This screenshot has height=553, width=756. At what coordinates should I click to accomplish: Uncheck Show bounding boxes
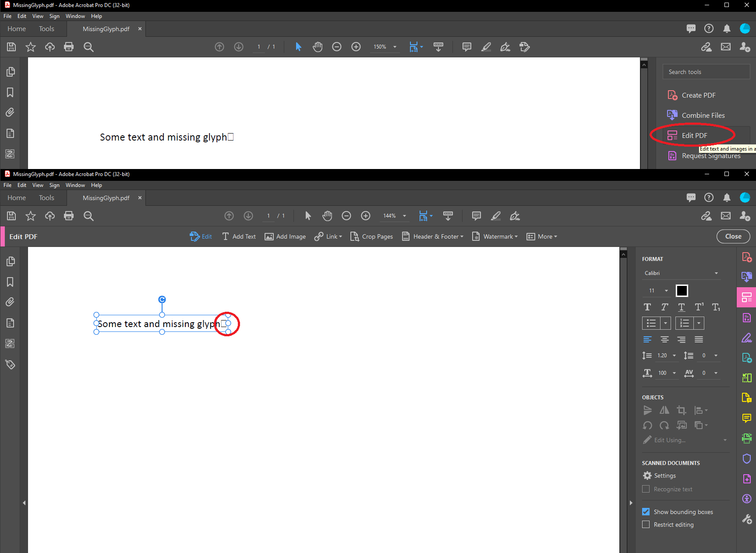tap(646, 512)
